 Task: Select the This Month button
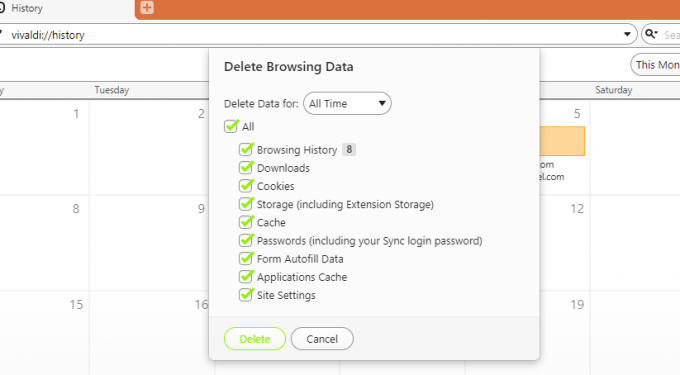point(655,65)
